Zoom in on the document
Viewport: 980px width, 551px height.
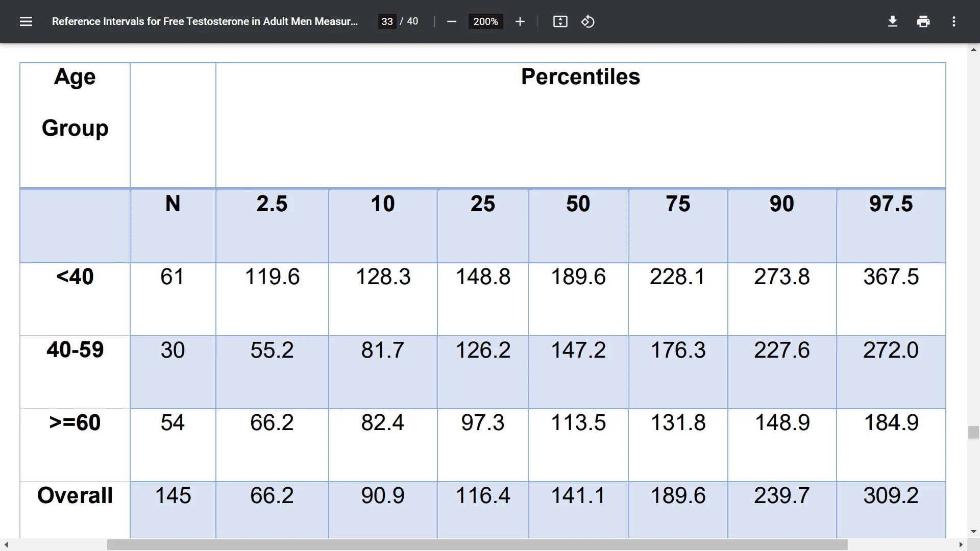[x=520, y=21]
